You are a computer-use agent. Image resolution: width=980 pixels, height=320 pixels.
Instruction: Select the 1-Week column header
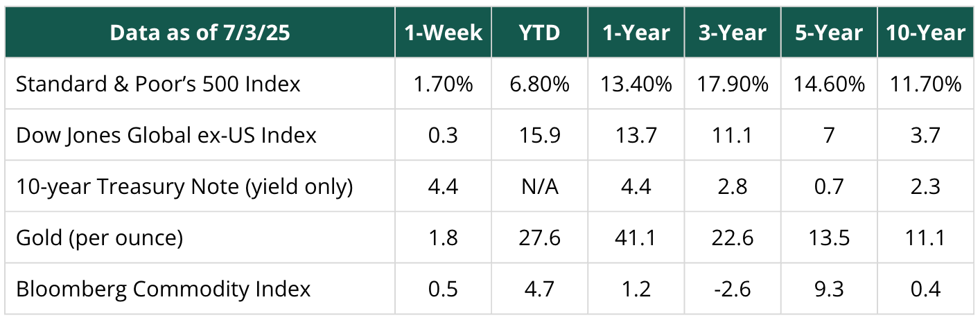444,33
